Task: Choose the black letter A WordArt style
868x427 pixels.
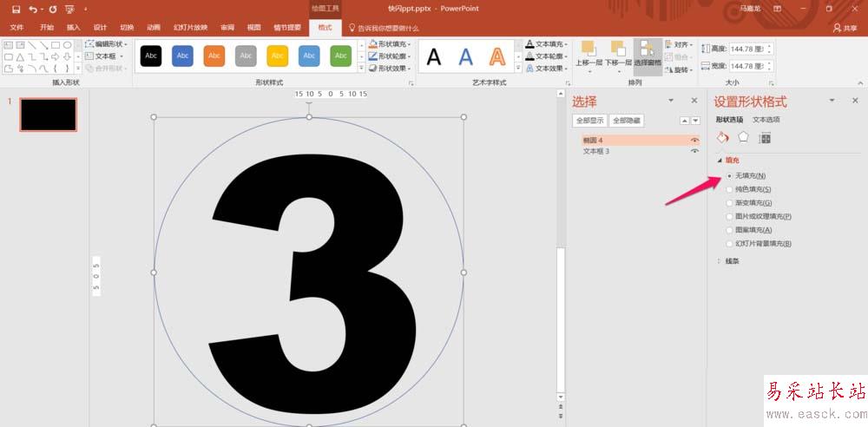Action: click(434, 56)
